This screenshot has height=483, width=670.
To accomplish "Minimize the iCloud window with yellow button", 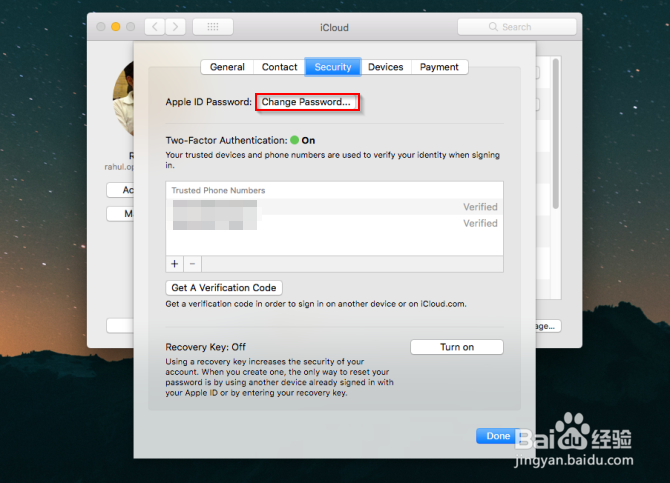I will [x=115, y=27].
